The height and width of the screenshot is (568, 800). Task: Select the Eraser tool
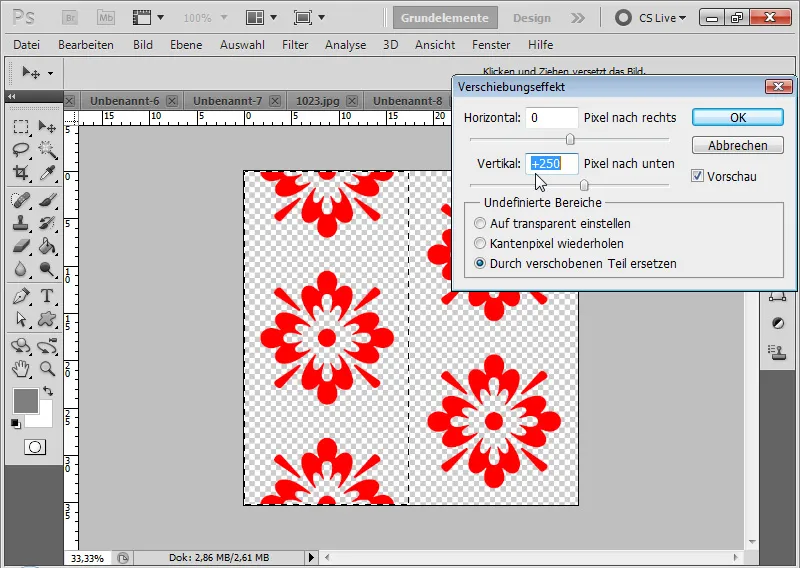(x=21, y=246)
